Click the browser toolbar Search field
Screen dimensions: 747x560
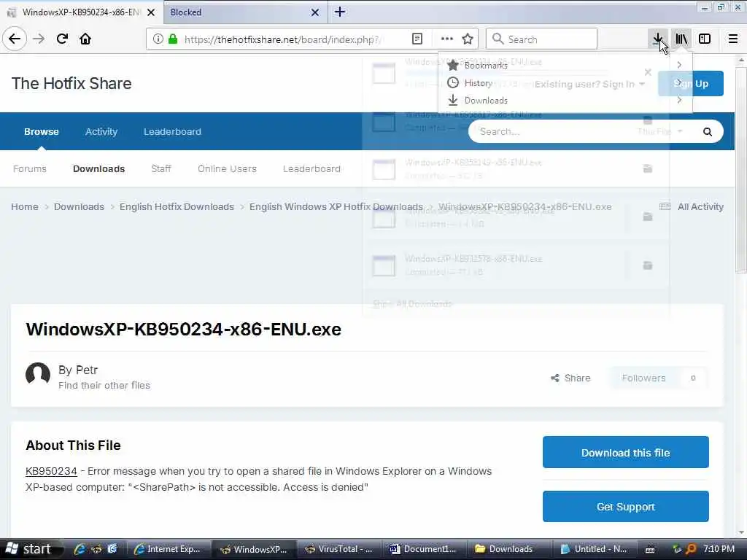[541, 39]
